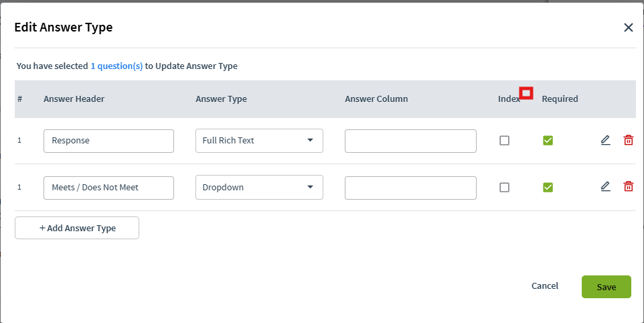This screenshot has width=644, height=323.
Task: Open the Full Rich Text answer type dropdown
Action: (x=259, y=141)
